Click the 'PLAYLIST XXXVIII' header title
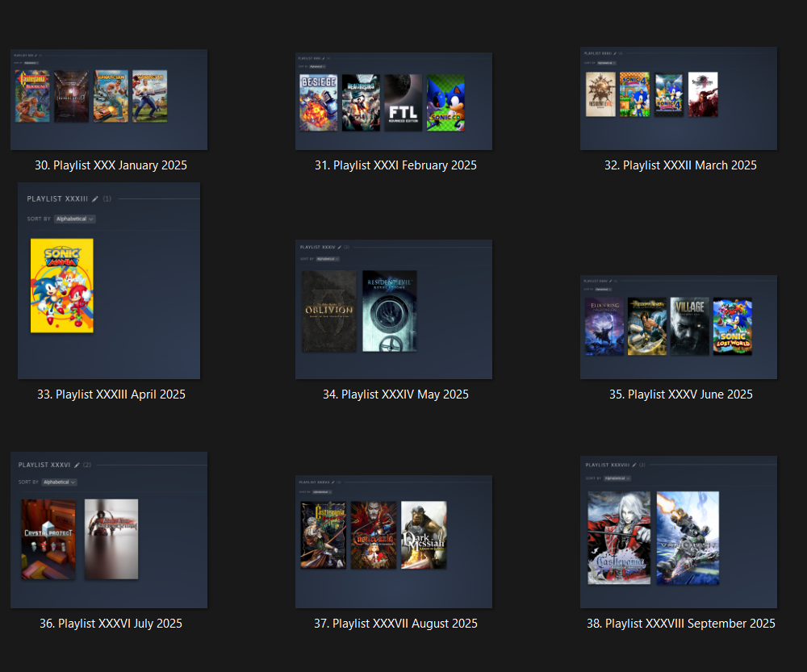The height and width of the screenshot is (672, 807). (608, 465)
